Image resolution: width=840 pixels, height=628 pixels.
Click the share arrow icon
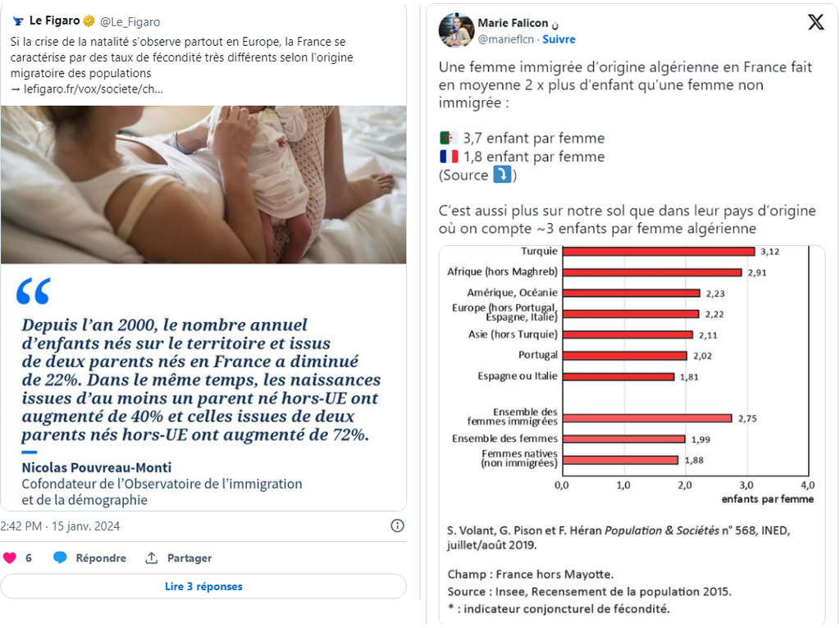coord(151,558)
